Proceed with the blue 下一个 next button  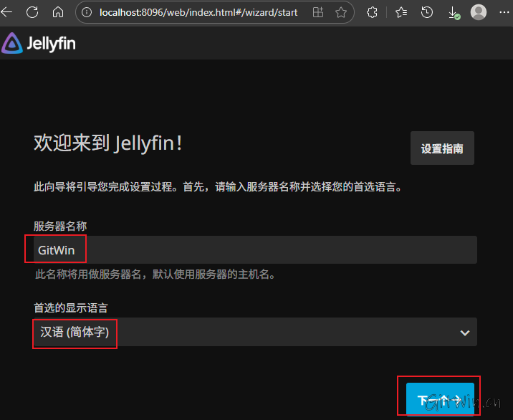point(440,399)
